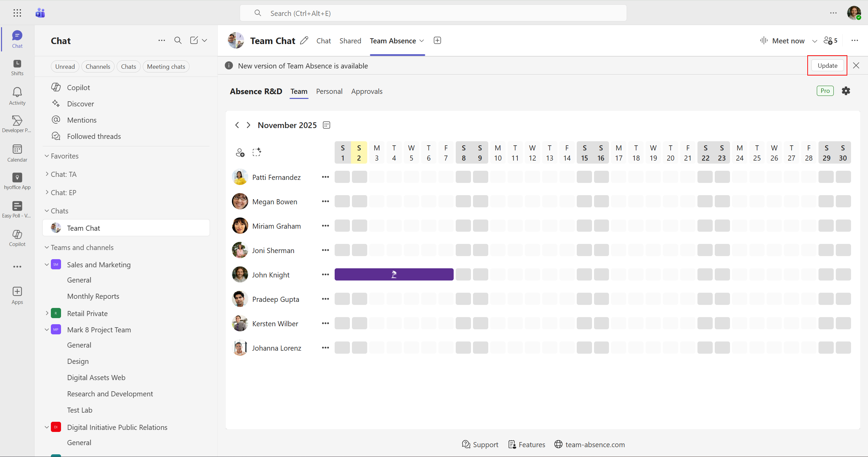Open the Copilot app in the left sidebar
This screenshot has width=868, height=457.
17,237
